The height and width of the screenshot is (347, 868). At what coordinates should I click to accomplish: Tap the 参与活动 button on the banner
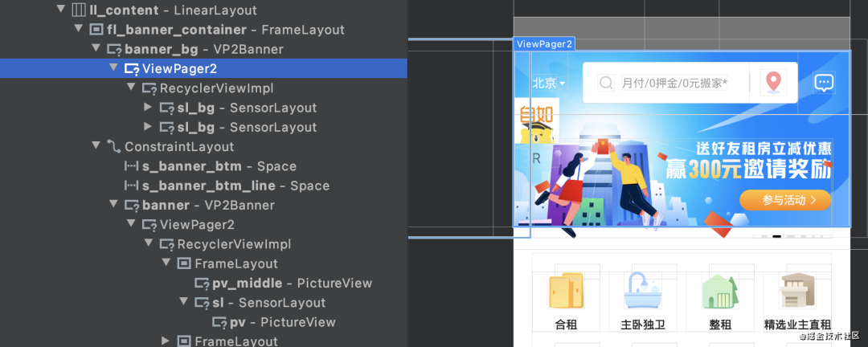tap(785, 200)
